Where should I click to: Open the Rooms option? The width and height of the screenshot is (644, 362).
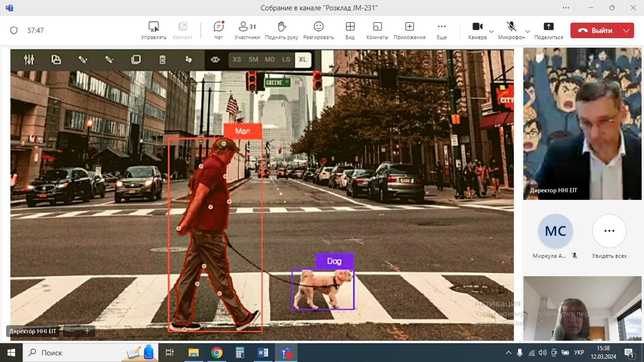tap(377, 30)
